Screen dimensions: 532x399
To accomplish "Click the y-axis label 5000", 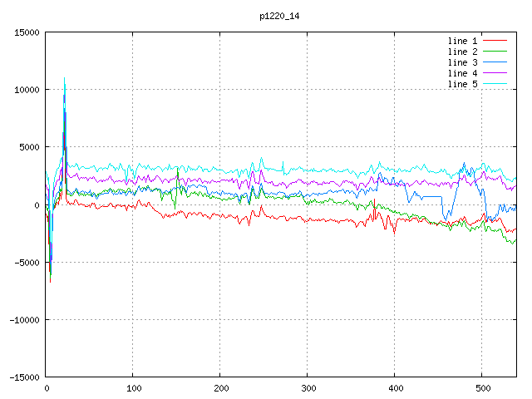I will 30,147.
